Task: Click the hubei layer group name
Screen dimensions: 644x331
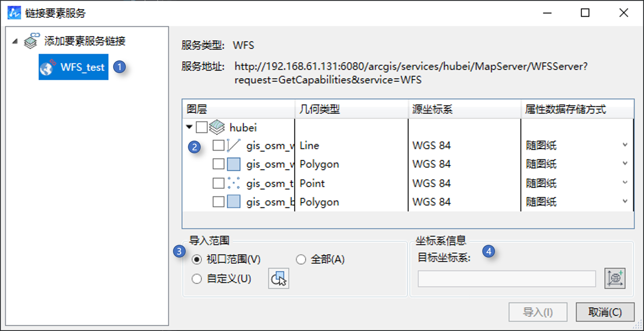Action: click(243, 127)
